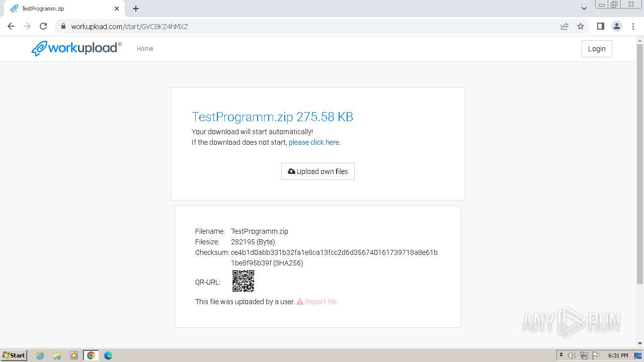644x362 pixels.
Task: Open the Windows Start menu
Action: click(x=14, y=355)
